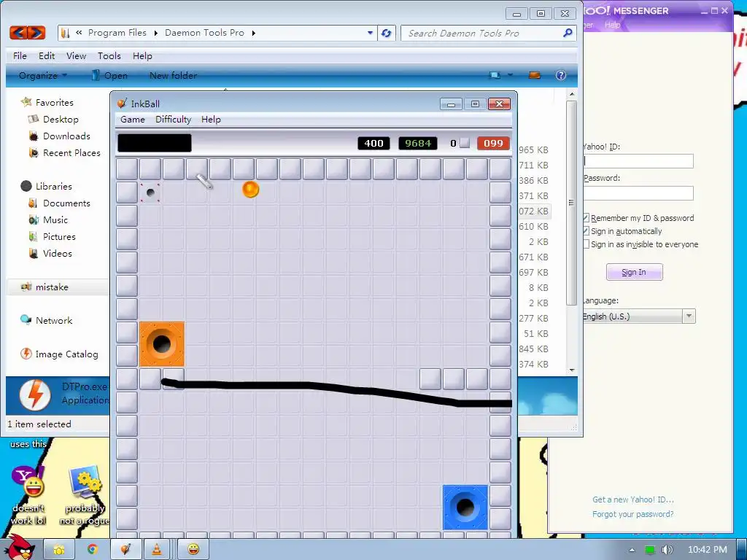The width and height of the screenshot is (747, 560).
Task: Select Music in the navigation pane
Action: [55, 219]
